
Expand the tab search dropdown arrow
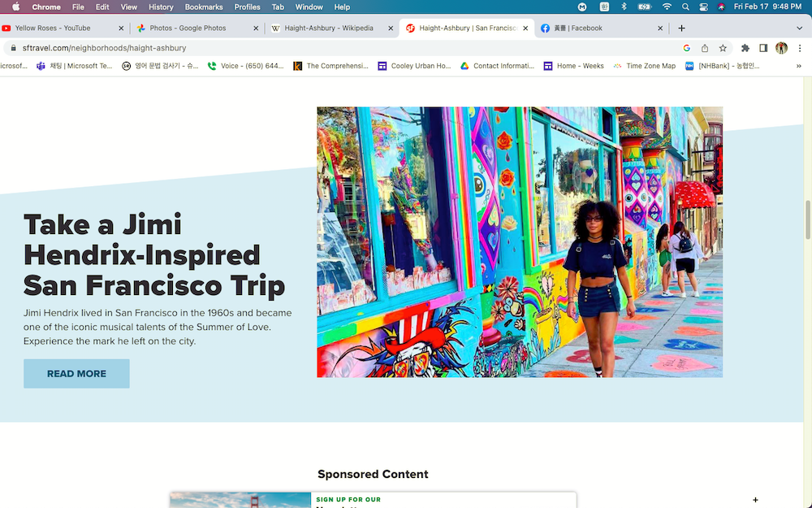(799, 28)
